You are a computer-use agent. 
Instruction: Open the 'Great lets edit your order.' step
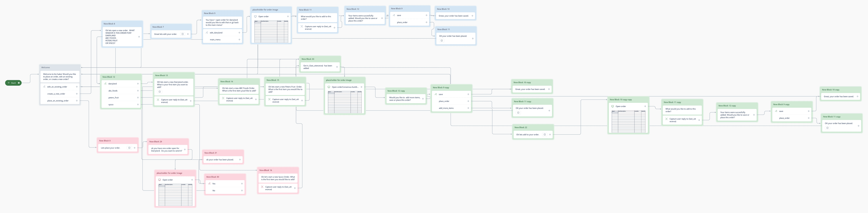point(171,34)
